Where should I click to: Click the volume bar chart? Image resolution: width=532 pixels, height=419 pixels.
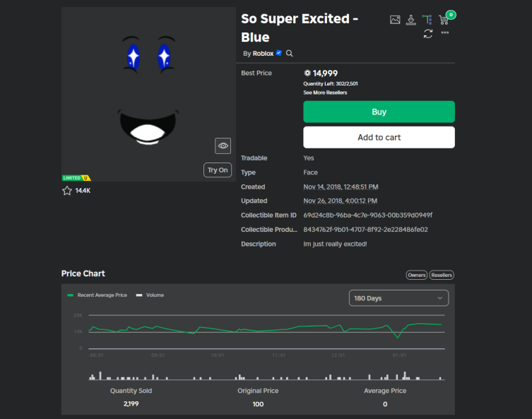[x=266, y=375]
